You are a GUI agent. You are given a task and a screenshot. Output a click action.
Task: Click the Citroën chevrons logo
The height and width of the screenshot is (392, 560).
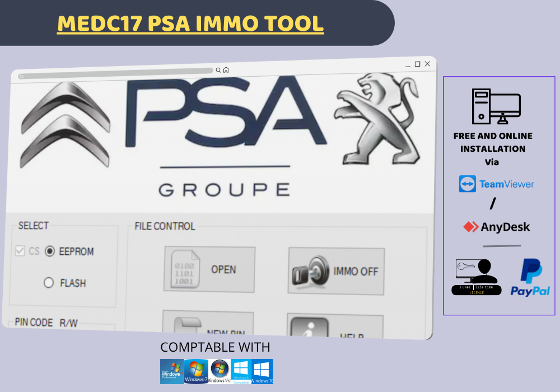(66, 125)
